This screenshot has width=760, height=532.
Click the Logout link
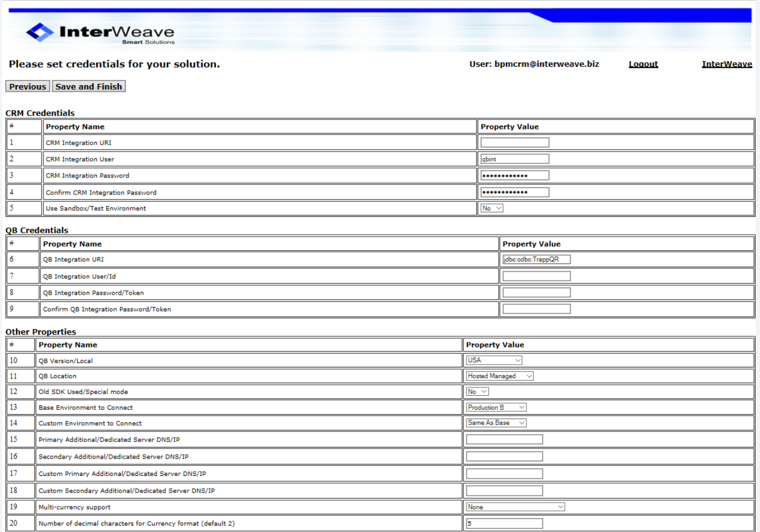pyautogui.click(x=643, y=64)
